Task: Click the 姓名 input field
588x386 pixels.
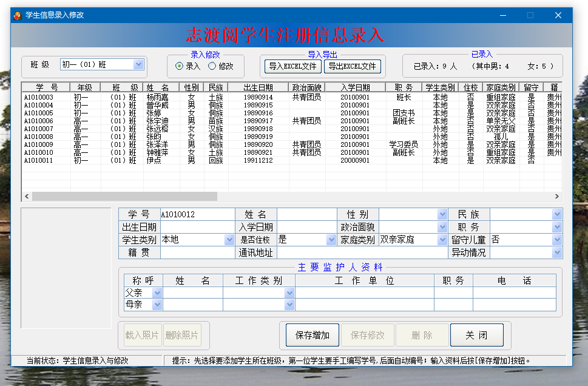Action: pyautogui.click(x=306, y=214)
